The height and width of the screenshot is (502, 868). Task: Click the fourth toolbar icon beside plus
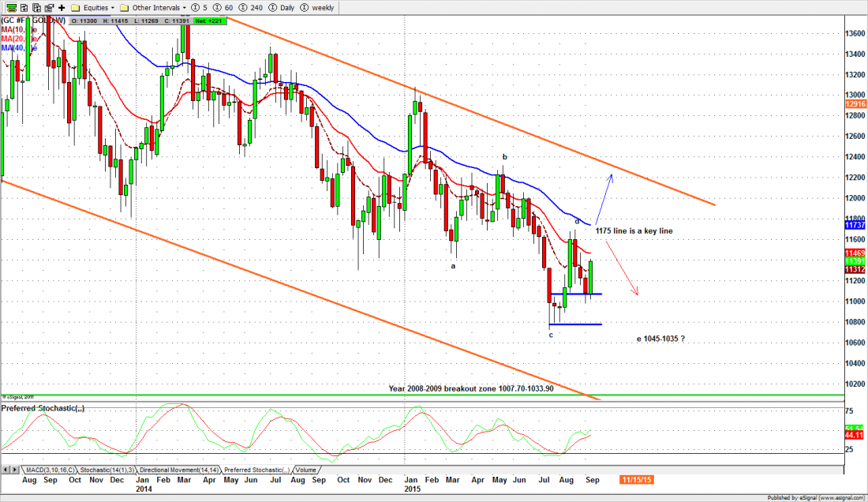tap(48, 7)
